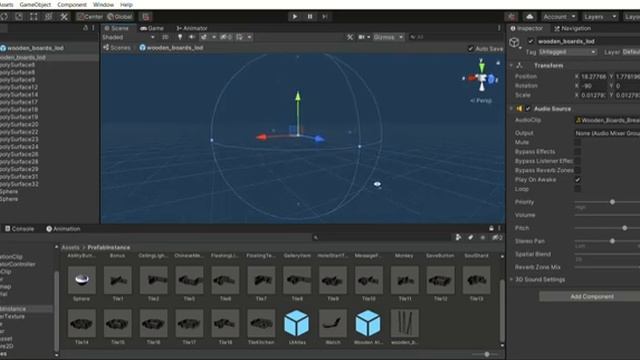Toggle the wooden_boards_lod active checkbox in Inspector
Image resolution: width=640 pixels, height=360 pixels.
click(530, 41)
